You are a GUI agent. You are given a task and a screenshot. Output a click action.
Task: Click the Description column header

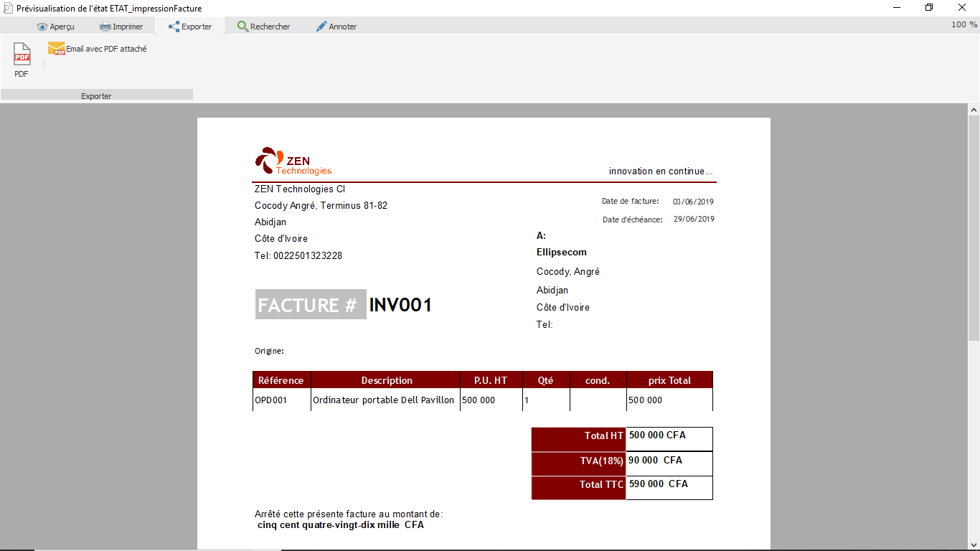(386, 380)
